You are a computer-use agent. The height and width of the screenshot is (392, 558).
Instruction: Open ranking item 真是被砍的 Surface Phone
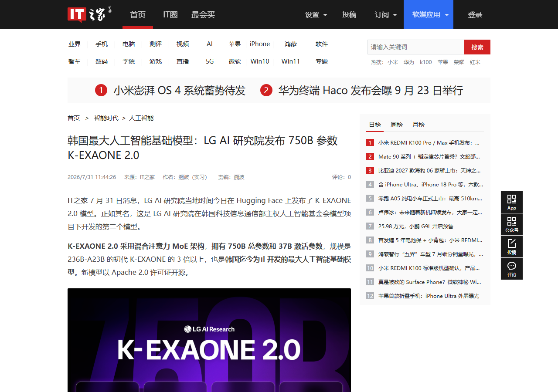429,282
